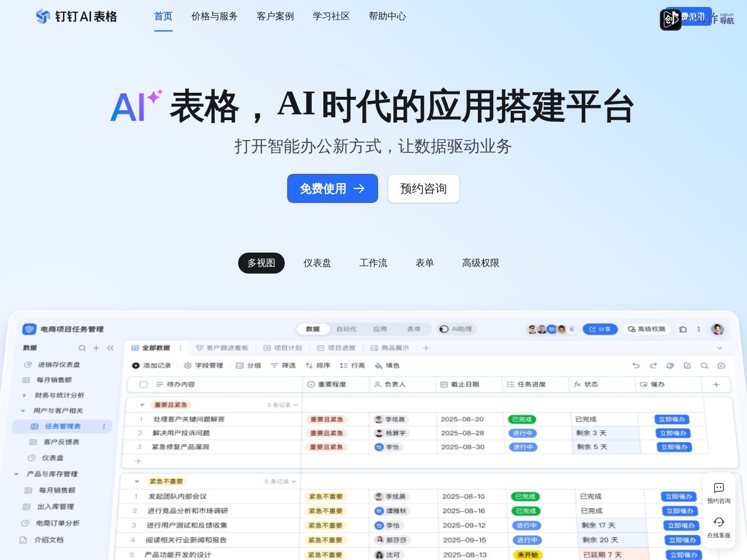Open the 学习社区 menu item

tap(331, 16)
